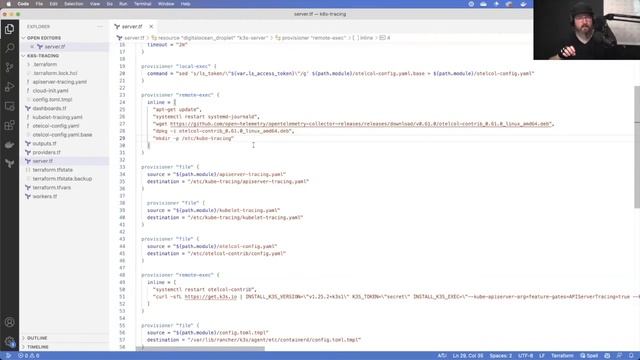The height and width of the screenshot is (360, 640).
Task: Click the remote window status bar icon
Action: coord(7,356)
